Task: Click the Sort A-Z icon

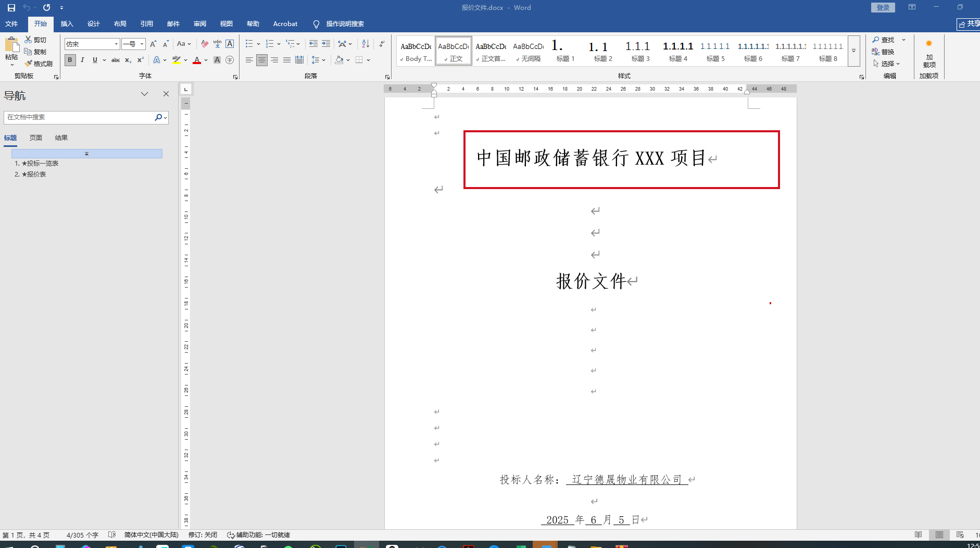Action: (x=366, y=44)
